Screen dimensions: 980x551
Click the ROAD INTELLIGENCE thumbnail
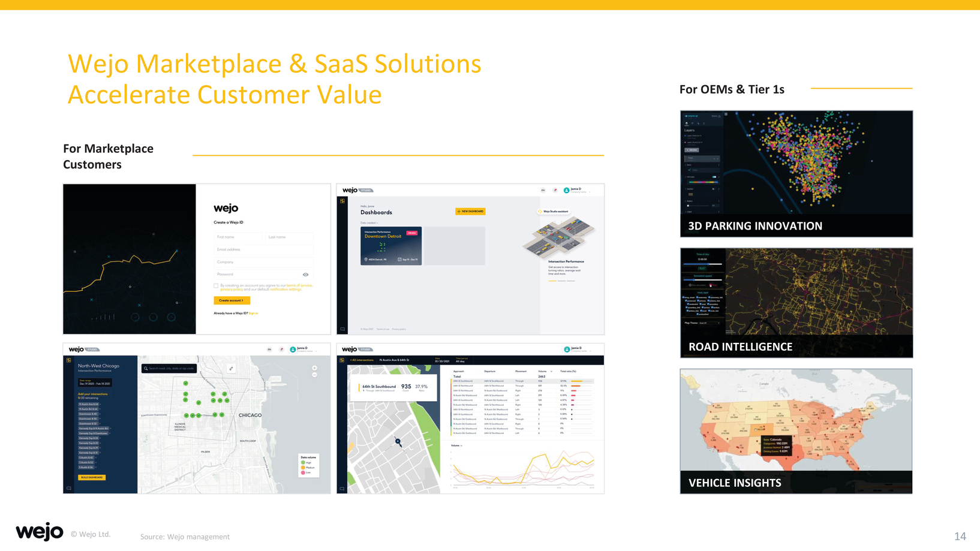[796, 303]
